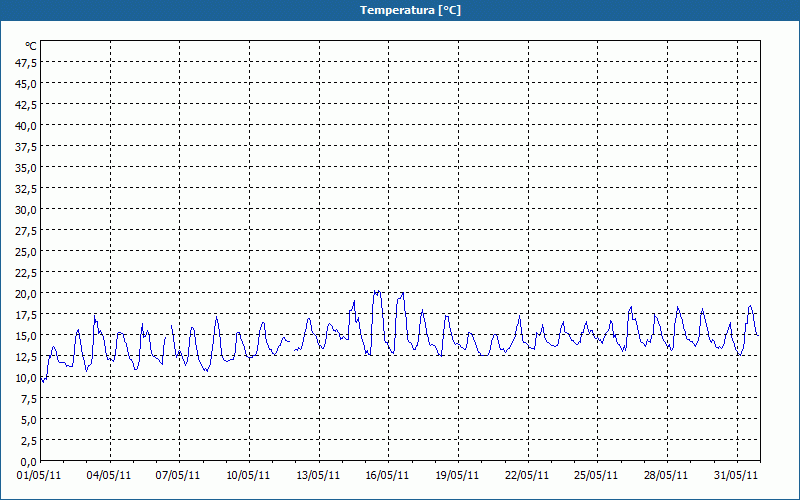
Task: Click the 22/05/11 date label
Action: [x=527, y=475]
